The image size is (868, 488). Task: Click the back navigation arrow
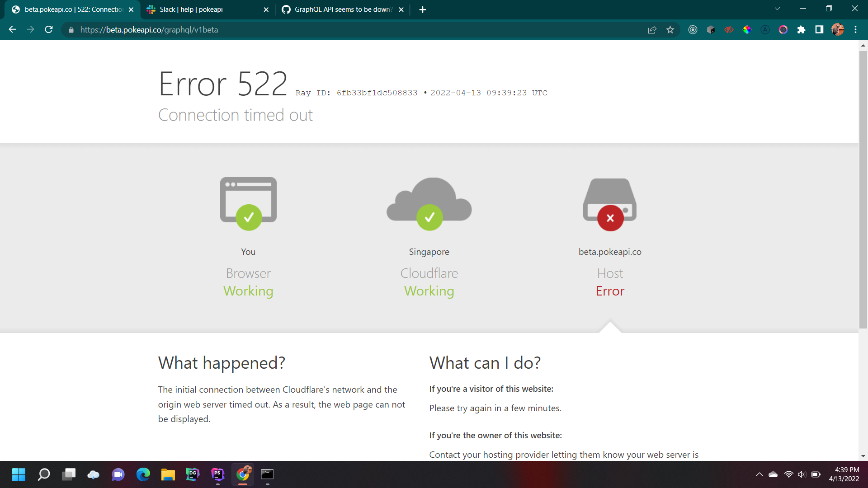coord(12,30)
